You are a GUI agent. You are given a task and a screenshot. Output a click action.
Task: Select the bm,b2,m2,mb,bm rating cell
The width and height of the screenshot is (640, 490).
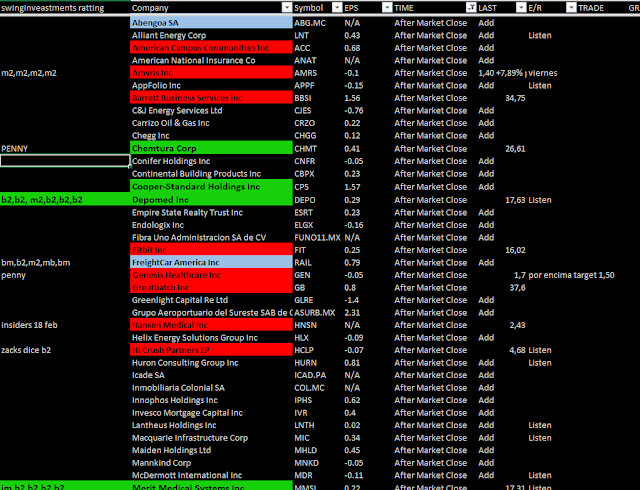point(65,263)
